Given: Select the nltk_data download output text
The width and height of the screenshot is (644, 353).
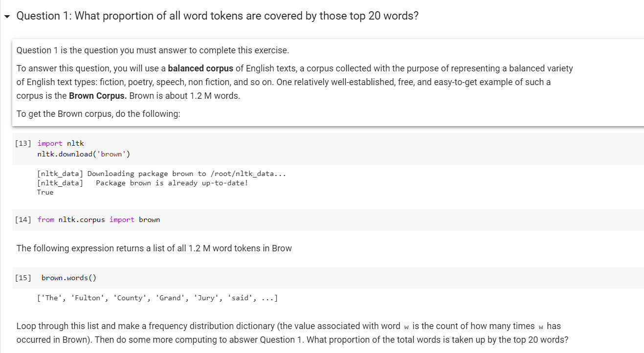Looking at the screenshot, I should 161,174.
